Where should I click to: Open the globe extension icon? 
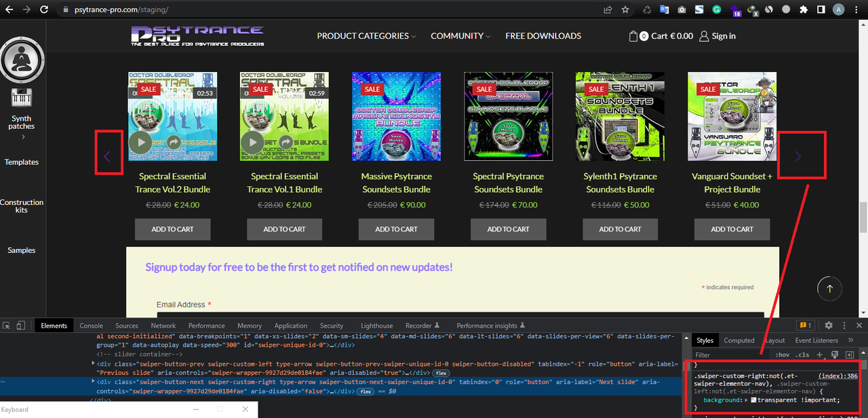[x=786, y=9]
